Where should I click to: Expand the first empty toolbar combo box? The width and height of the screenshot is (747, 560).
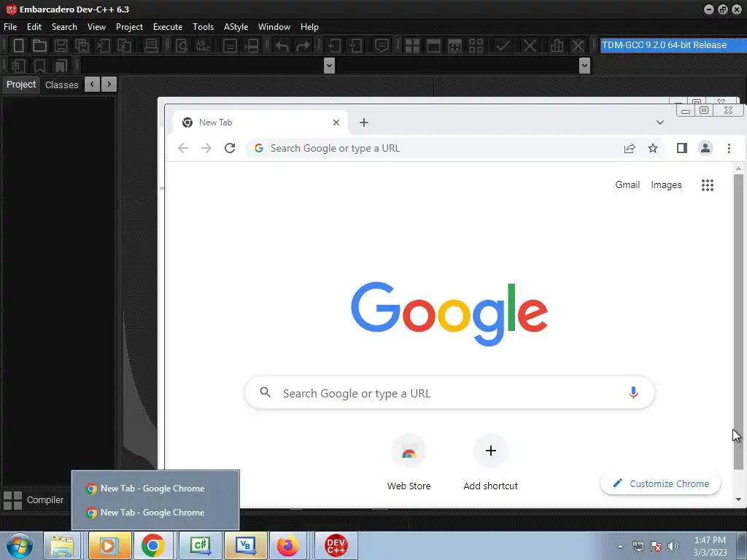(x=329, y=65)
